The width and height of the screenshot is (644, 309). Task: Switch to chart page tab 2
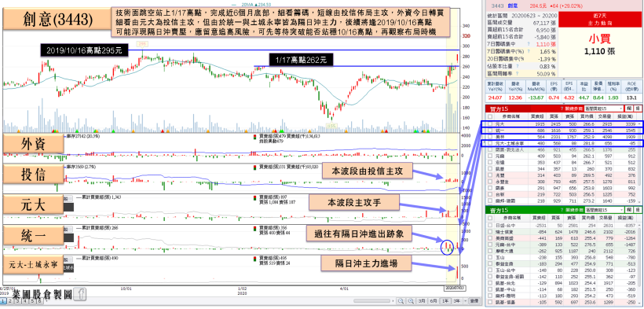pyautogui.click(x=10, y=301)
